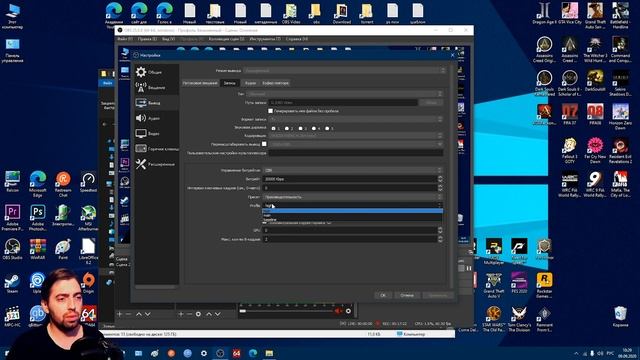Open the Формат записи (recording format) dropdown

tap(356, 119)
